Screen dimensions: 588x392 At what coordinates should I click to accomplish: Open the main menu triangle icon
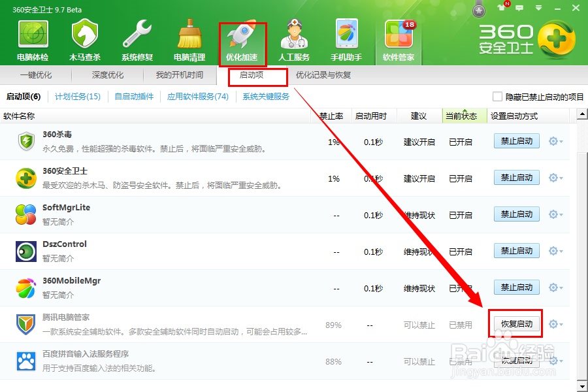[538, 8]
